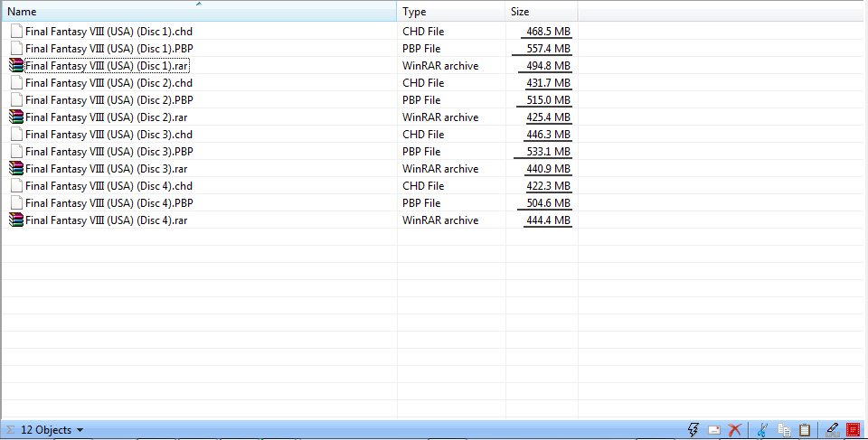Click the scissors cut icon
The height and width of the screenshot is (440, 868).
[x=763, y=430]
